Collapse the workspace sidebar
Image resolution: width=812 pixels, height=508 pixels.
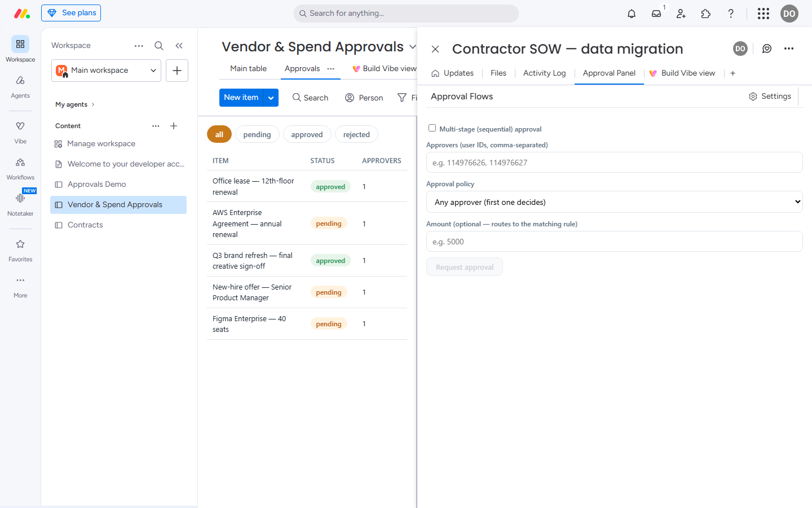click(x=179, y=46)
